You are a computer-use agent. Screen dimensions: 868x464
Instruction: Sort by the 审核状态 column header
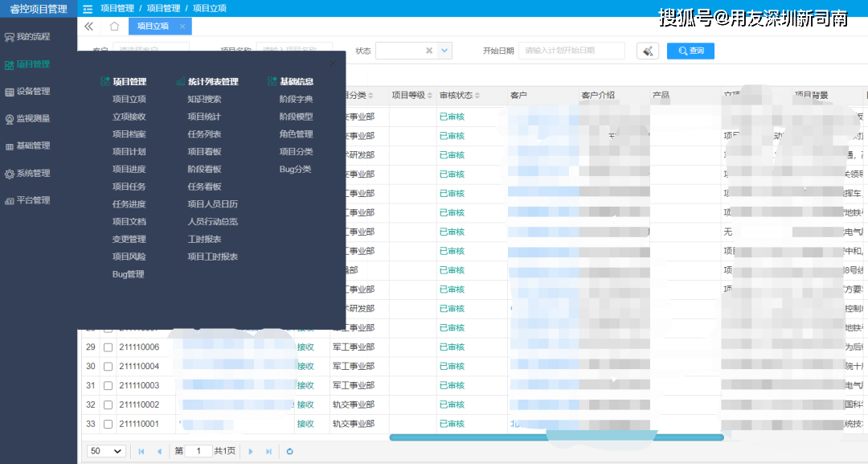455,95
